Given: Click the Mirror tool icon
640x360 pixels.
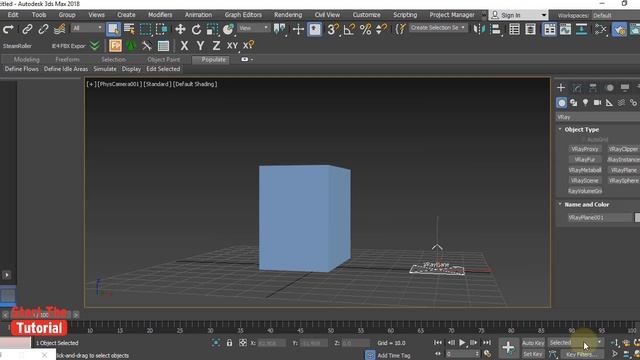Looking at the screenshot, I should (x=478, y=29).
